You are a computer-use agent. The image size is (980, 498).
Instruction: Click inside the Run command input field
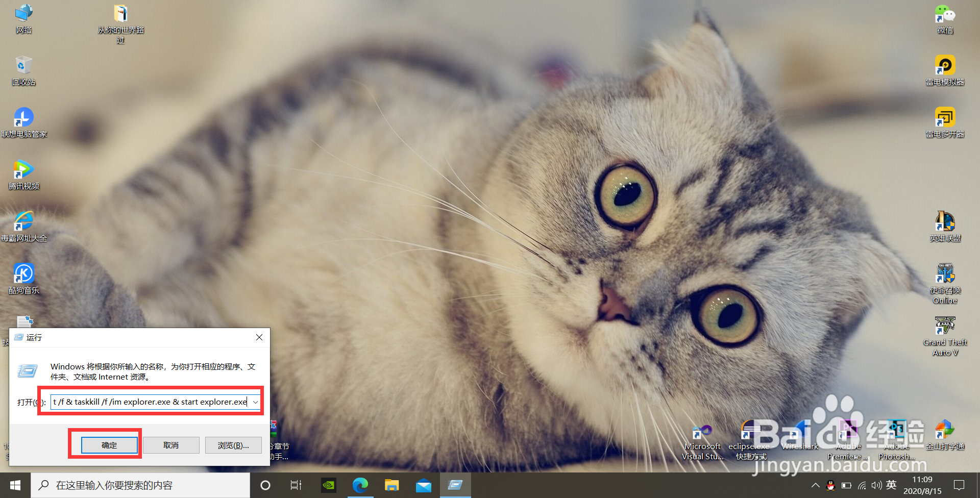coord(148,402)
